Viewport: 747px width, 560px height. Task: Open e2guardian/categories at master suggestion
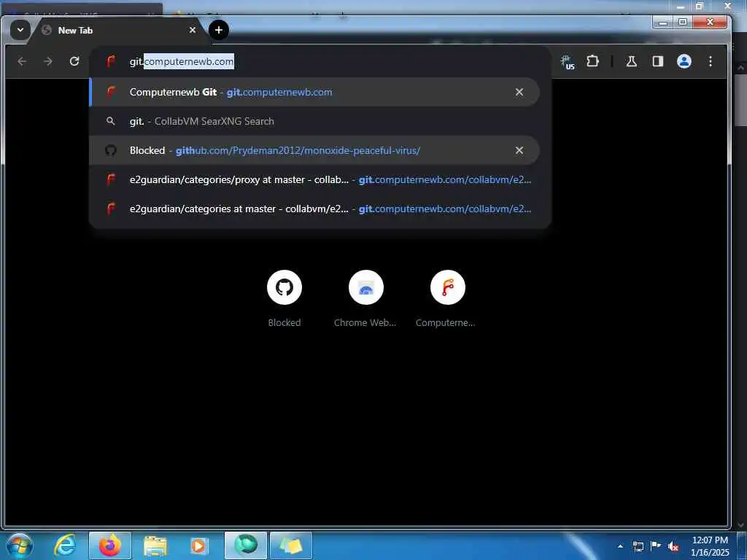pyautogui.click(x=314, y=209)
